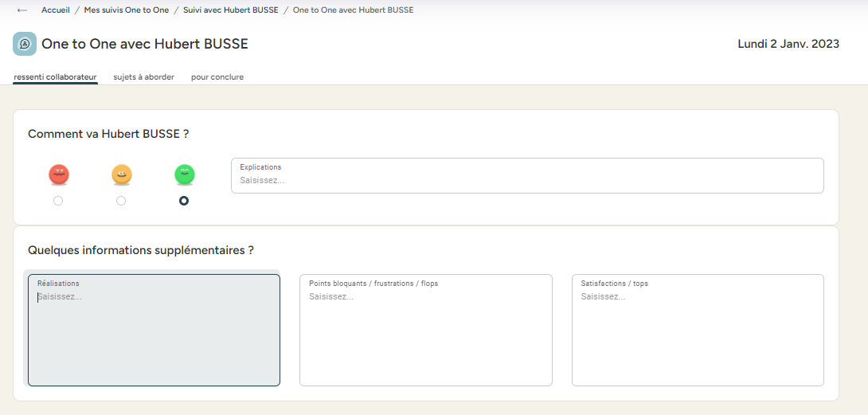
Task: Click the date 'Lundi 2 Janv. 2023'
Action: (x=788, y=45)
